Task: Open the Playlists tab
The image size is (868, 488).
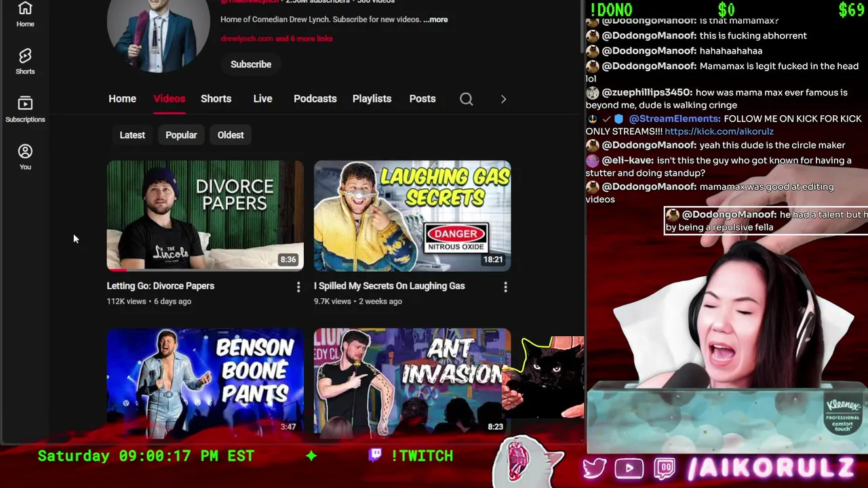Action: (x=372, y=99)
